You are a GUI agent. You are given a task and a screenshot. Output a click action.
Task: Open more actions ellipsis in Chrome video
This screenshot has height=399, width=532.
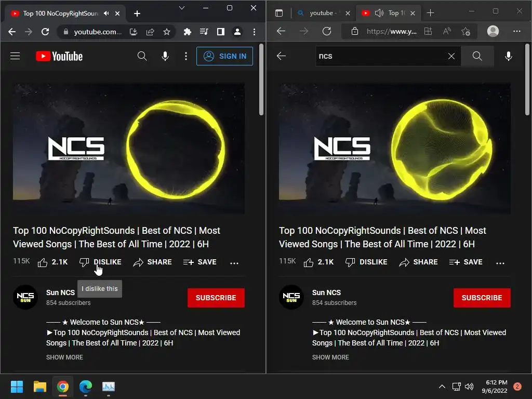pos(234,263)
